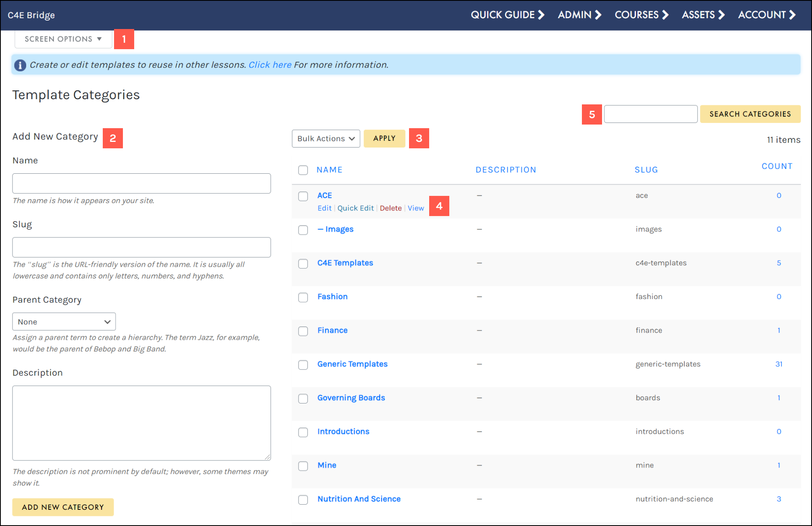Open the C4E Templates category

click(x=345, y=263)
